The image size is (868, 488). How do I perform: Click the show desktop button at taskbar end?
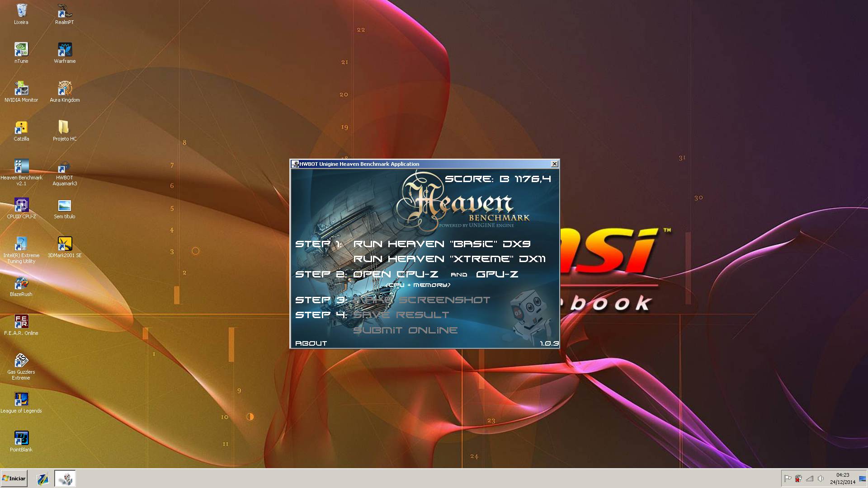click(x=863, y=479)
